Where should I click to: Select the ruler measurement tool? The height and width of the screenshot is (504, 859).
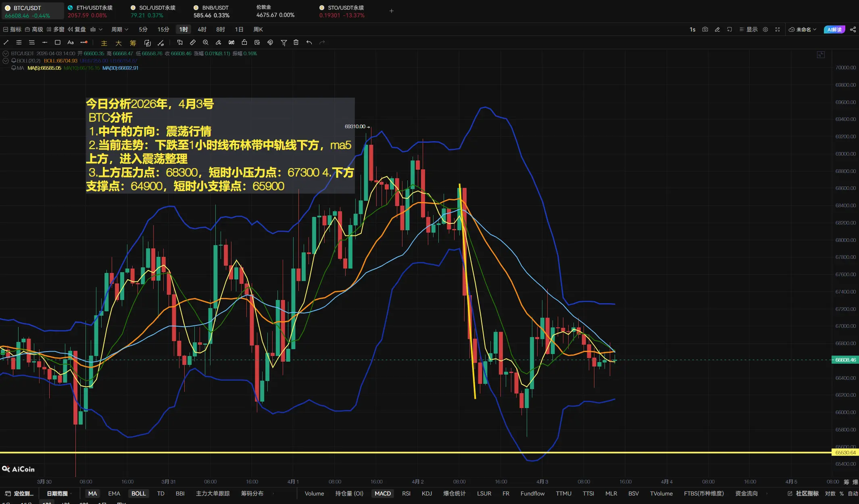click(193, 42)
